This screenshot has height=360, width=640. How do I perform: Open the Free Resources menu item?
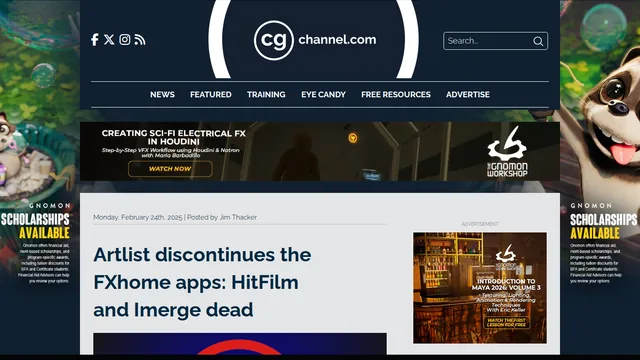(x=396, y=95)
